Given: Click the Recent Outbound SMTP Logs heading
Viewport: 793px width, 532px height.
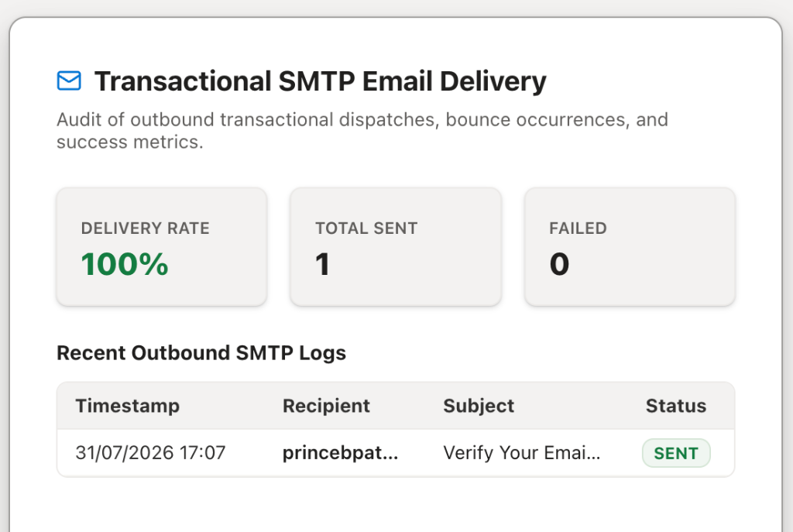Looking at the screenshot, I should pyautogui.click(x=201, y=353).
